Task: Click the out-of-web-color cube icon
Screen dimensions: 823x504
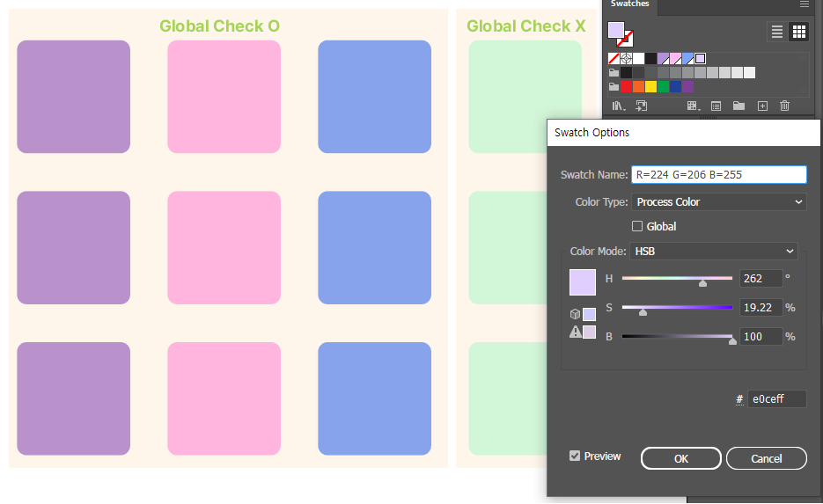Action: tap(576, 314)
